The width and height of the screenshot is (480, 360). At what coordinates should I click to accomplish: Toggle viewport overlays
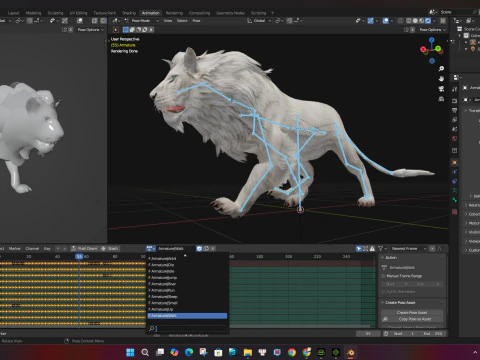click(x=386, y=21)
